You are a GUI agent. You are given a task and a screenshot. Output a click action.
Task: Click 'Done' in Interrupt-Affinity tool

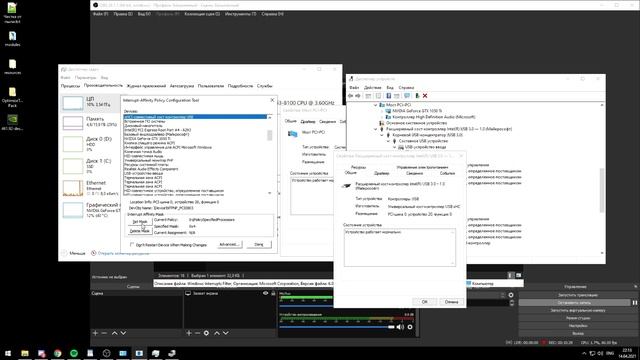tap(259, 244)
